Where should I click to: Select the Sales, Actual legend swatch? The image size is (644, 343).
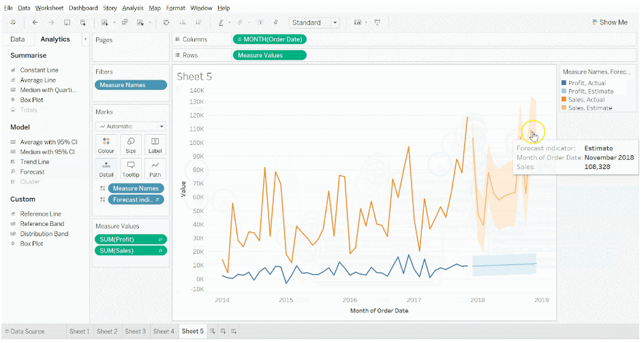565,99
